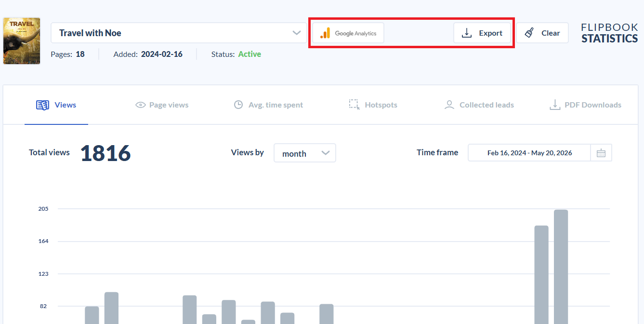Click the time frame date range field

click(529, 153)
